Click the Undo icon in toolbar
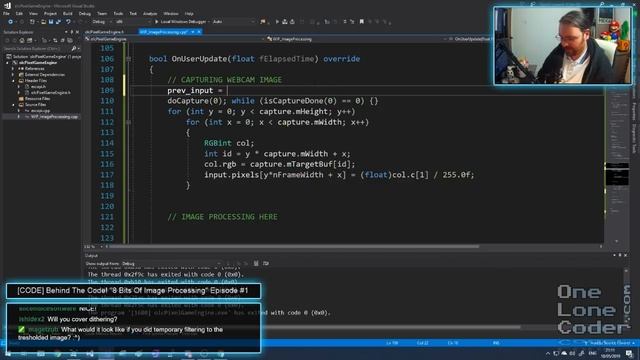Screen dimensions: 640x360 (x=68, y=22)
